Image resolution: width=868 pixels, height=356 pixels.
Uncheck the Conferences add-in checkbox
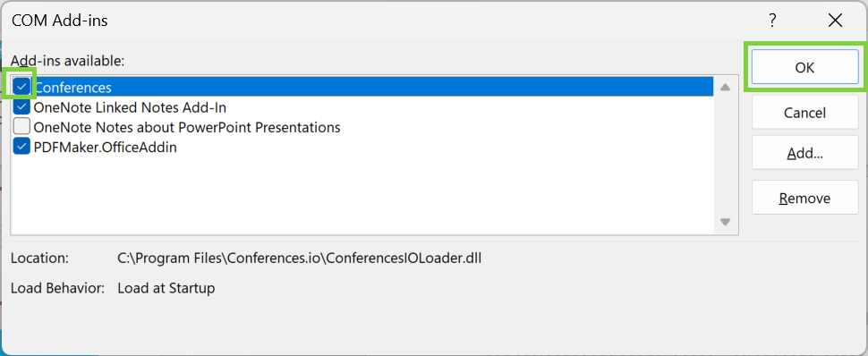[21, 87]
